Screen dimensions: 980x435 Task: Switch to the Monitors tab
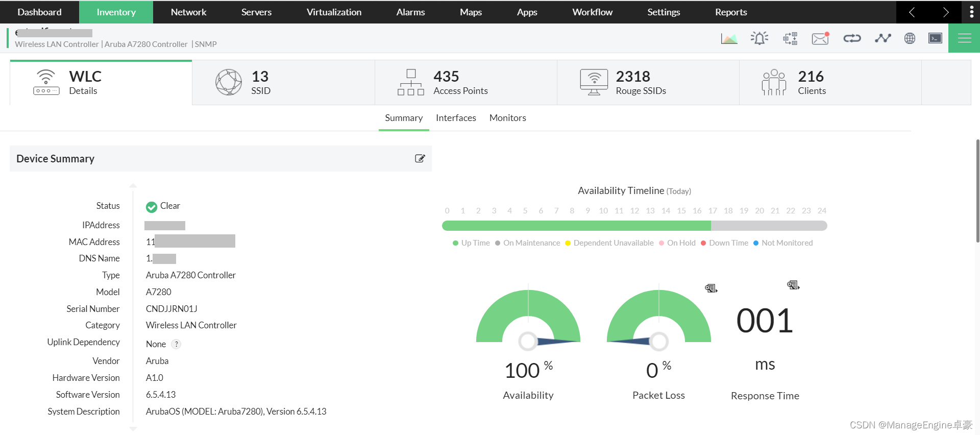(507, 118)
